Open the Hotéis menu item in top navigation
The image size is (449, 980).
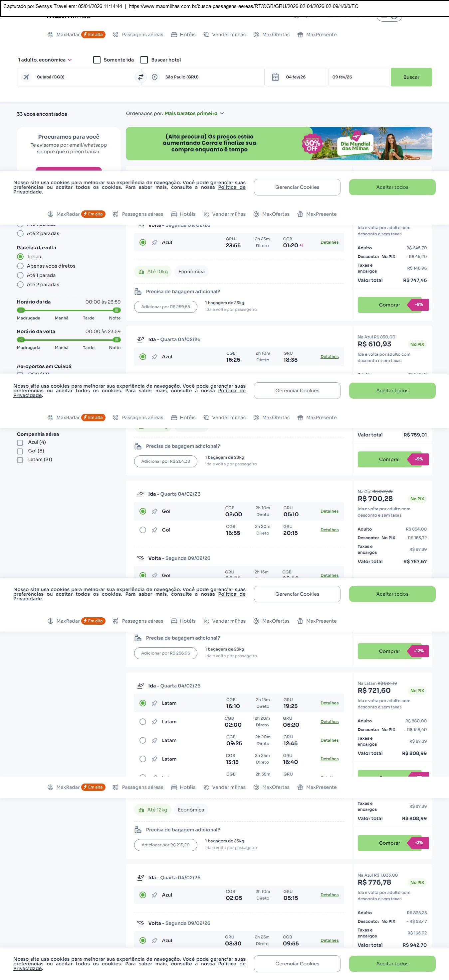[183, 35]
